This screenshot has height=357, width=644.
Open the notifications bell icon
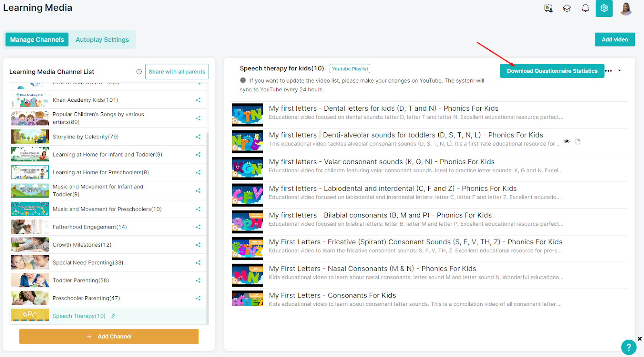point(585,8)
